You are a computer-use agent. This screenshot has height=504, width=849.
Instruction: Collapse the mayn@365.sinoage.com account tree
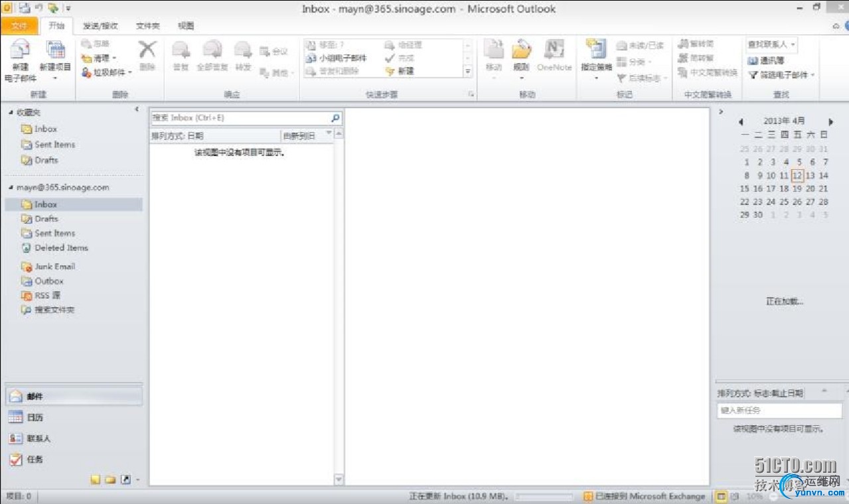(11, 188)
